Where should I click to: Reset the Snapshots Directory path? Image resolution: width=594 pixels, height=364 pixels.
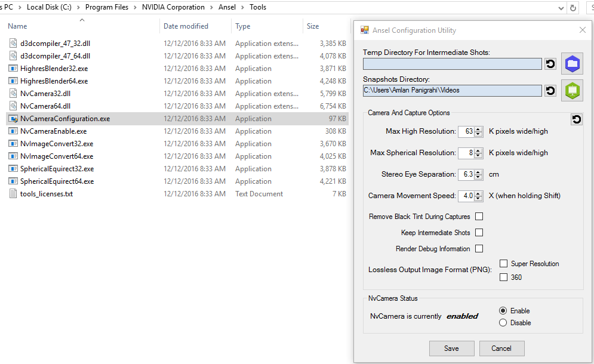(x=550, y=91)
